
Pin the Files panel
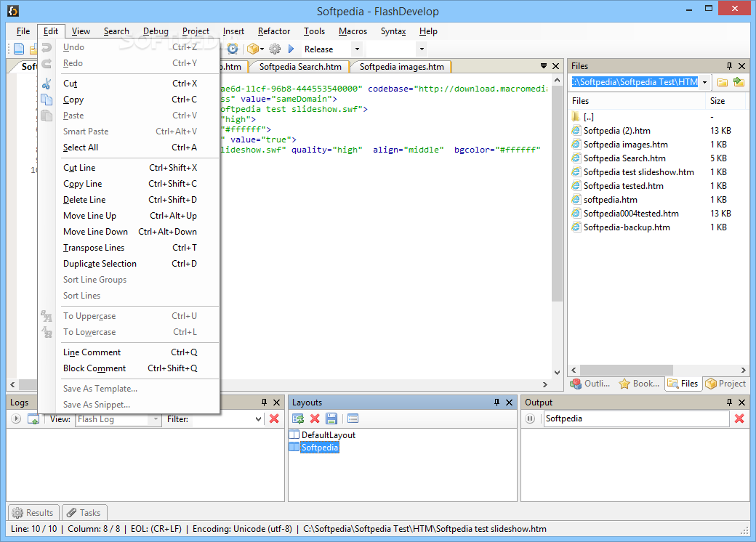729,66
